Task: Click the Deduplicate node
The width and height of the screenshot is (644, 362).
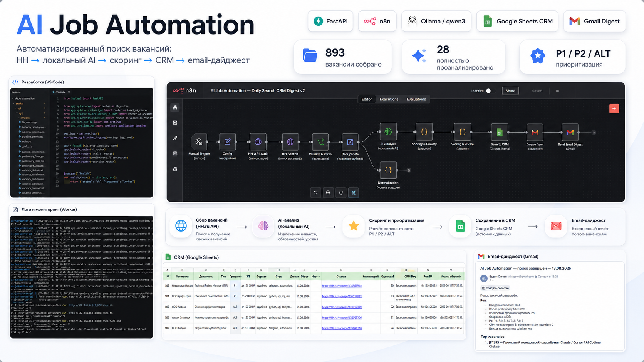Action: click(350, 142)
